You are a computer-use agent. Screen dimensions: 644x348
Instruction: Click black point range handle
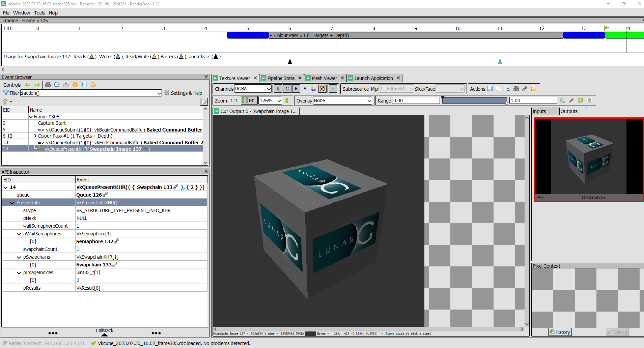(x=443, y=98)
